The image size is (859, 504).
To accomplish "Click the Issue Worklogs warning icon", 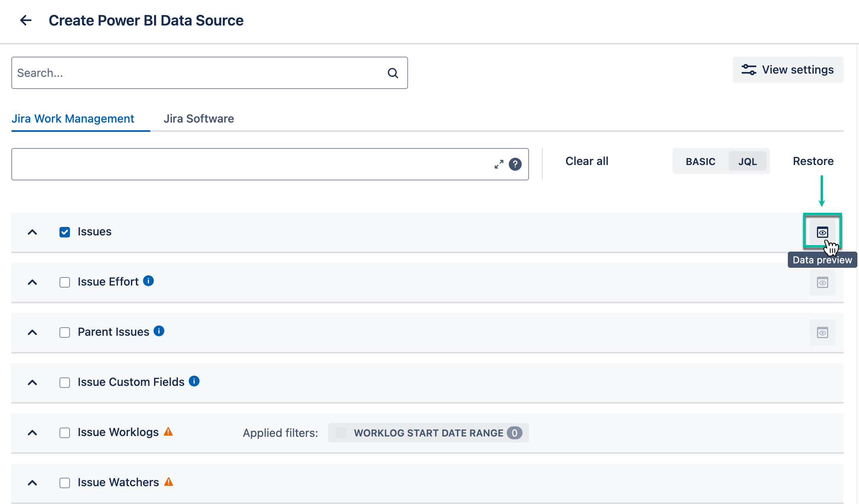I will click(x=169, y=432).
